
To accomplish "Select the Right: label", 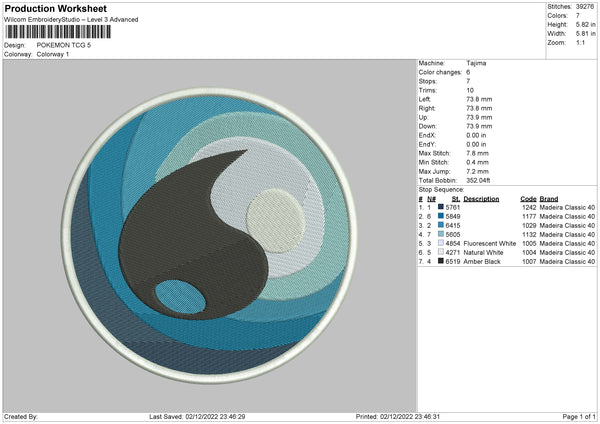I will click(426, 108).
